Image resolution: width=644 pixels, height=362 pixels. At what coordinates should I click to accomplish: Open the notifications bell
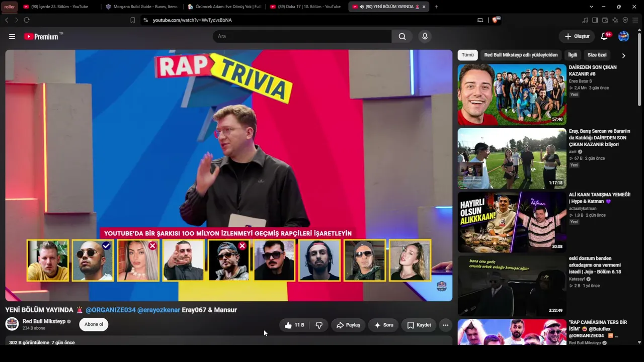pos(605,36)
